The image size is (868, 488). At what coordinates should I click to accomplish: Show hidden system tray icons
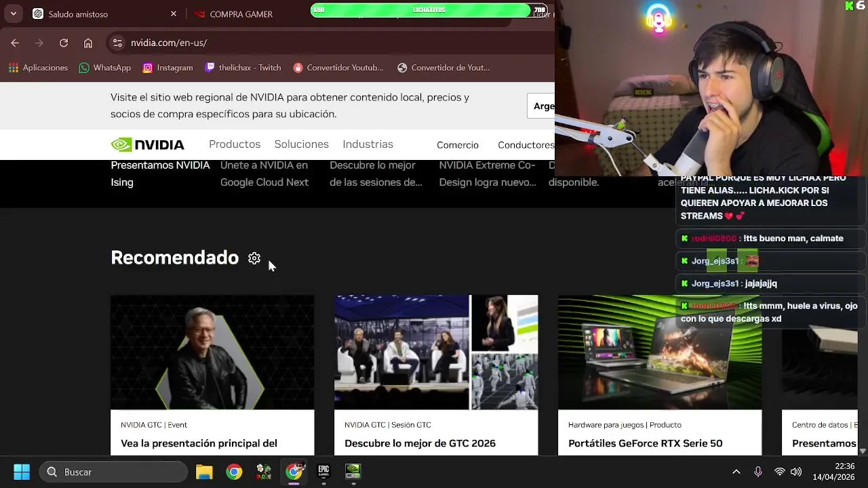(x=736, y=472)
